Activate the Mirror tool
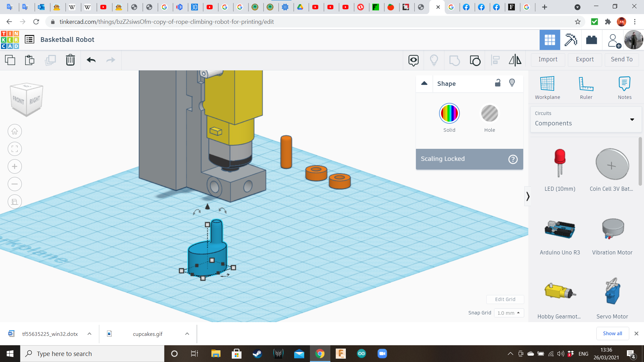This screenshot has height=362, width=644. [x=515, y=60]
